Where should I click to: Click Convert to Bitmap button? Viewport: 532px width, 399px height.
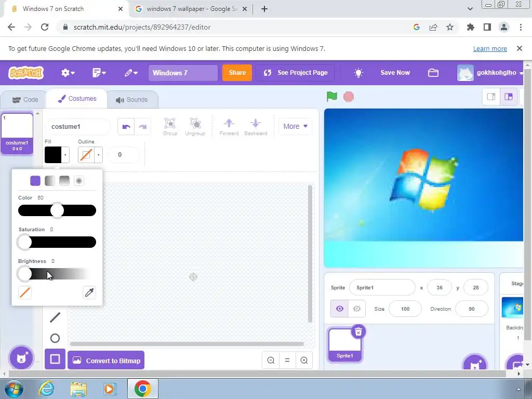pos(106,361)
